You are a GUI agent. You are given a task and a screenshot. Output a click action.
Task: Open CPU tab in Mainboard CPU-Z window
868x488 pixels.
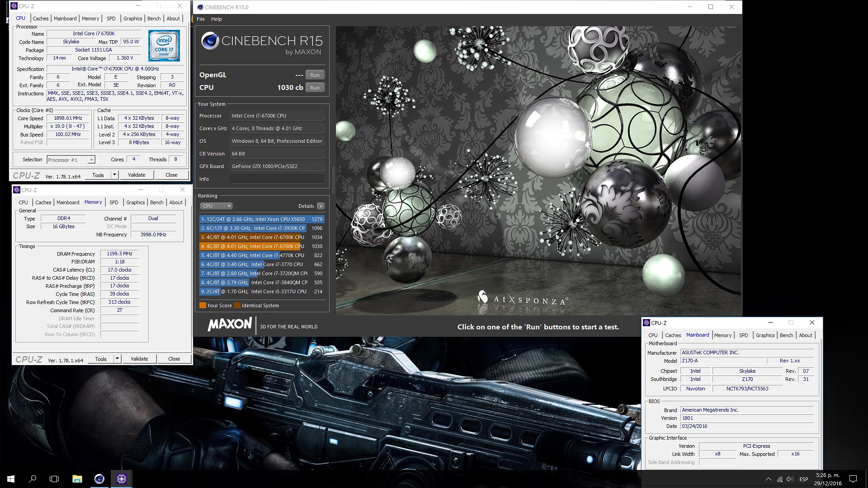click(x=653, y=335)
